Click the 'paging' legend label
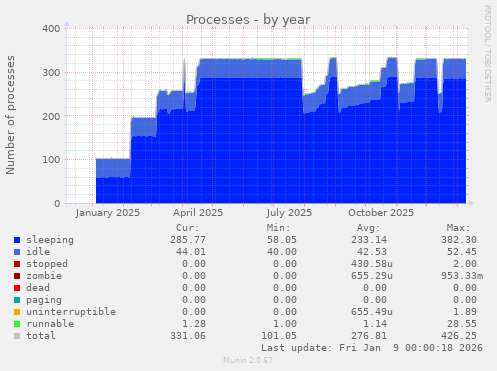 [x=44, y=300]
